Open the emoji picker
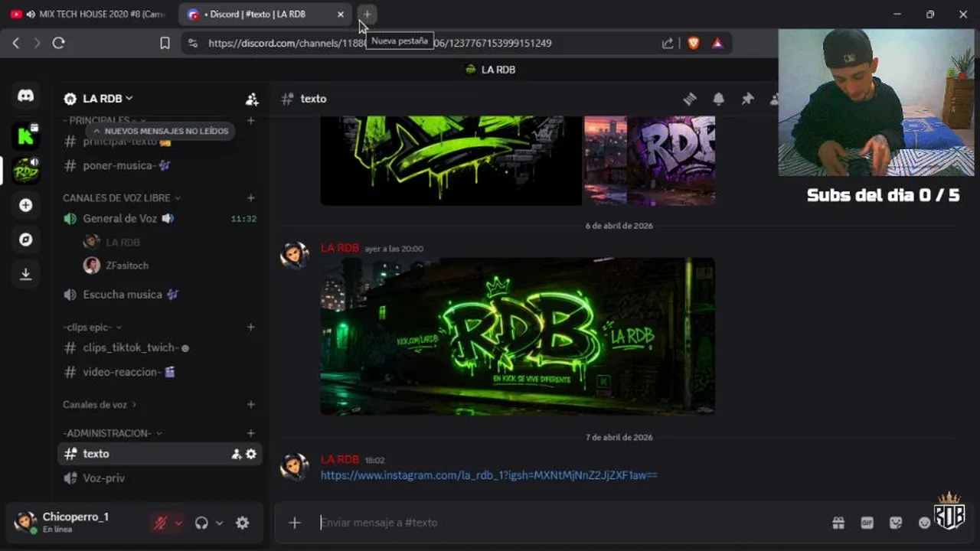 click(924, 523)
